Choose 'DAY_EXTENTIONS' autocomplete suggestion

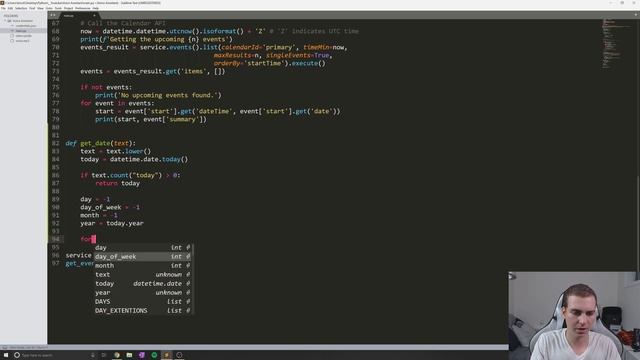click(x=142, y=310)
